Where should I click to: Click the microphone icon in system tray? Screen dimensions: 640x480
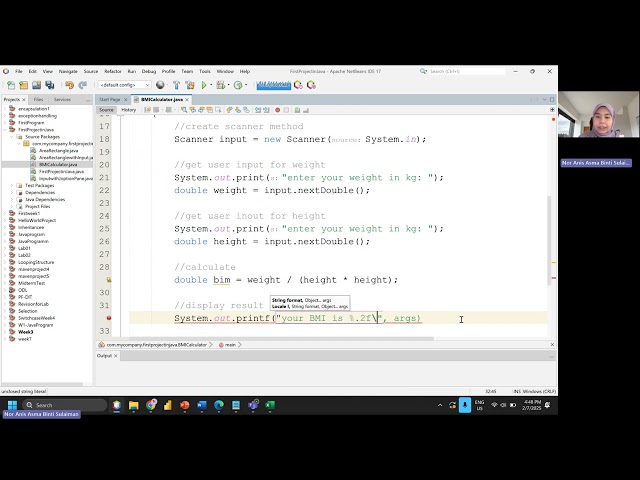point(465,405)
